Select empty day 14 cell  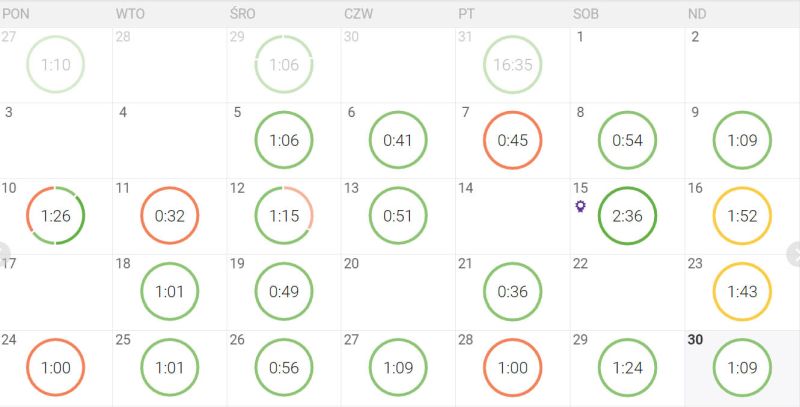click(x=512, y=216)
